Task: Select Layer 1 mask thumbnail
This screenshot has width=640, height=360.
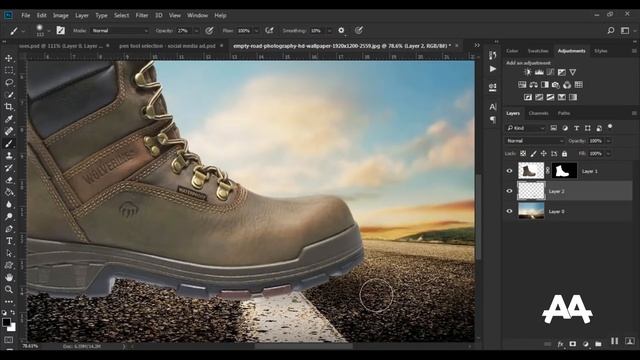Action: (x=564, y=171)
